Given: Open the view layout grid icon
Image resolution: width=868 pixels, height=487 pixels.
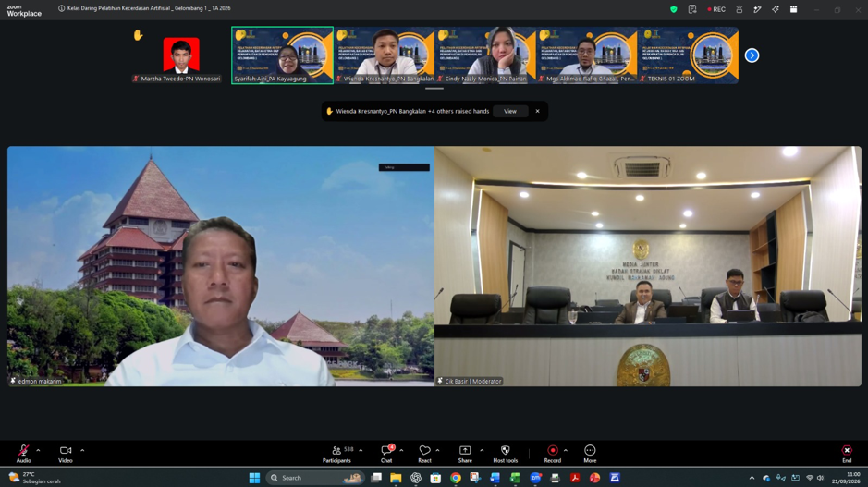Looking at the screenshot, I should (793, 9).
